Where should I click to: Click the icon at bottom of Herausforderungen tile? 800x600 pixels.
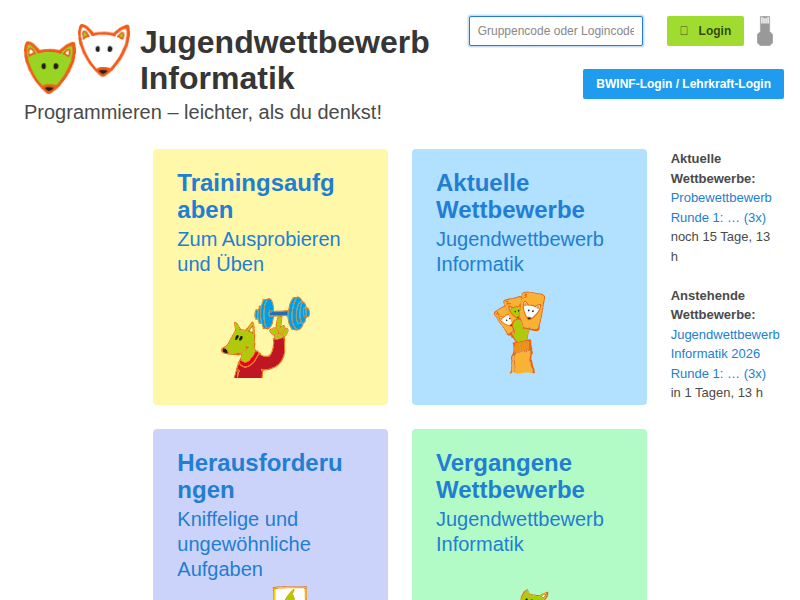[289, 592]
